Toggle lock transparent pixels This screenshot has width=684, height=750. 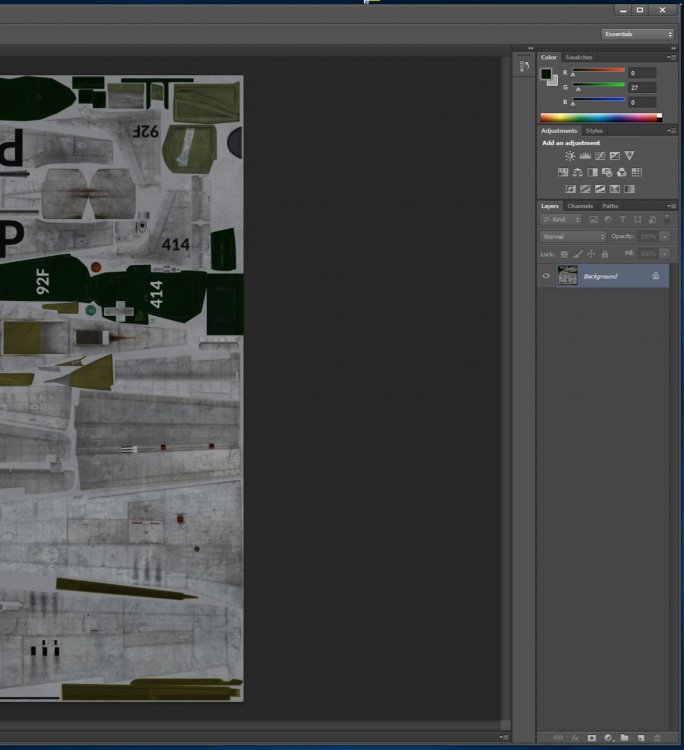564,254
